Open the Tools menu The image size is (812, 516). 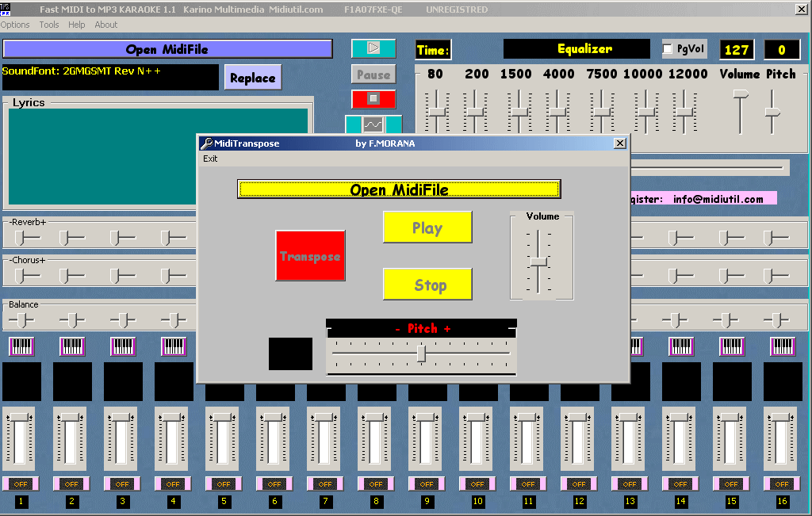tap(48, 25)
